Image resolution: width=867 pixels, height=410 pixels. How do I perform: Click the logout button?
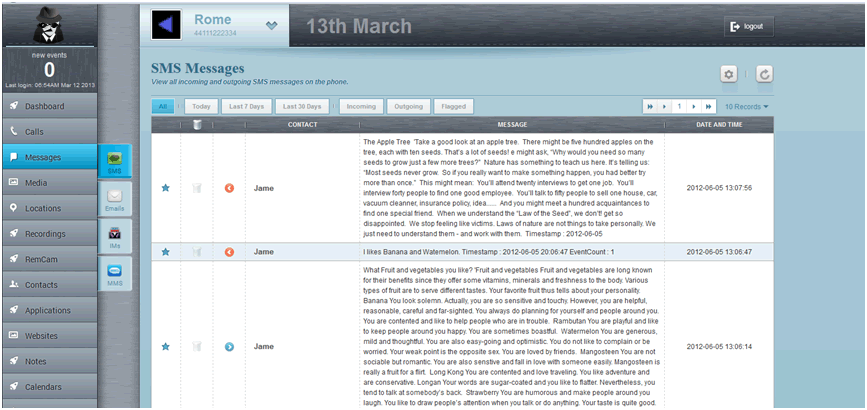(749, 26)
